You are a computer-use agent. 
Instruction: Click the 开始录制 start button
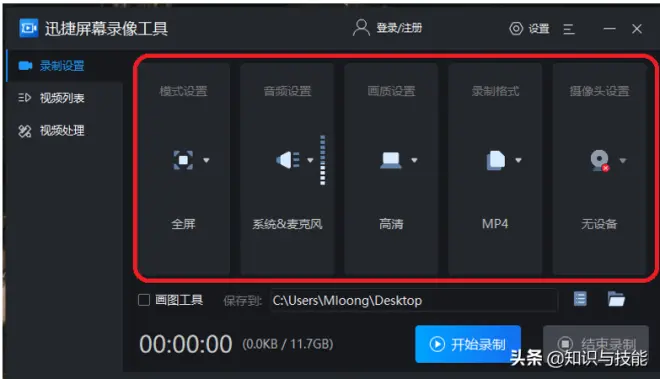pyautogui.click(x=468, y=344)
